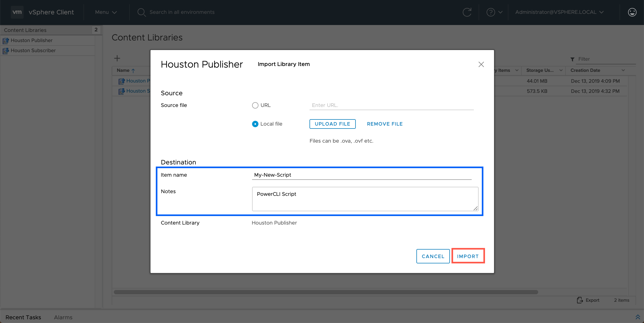Click the VMware vm logo icon
Image resolution: width=644 pixels, height=323 pixels.
[17, 12]
